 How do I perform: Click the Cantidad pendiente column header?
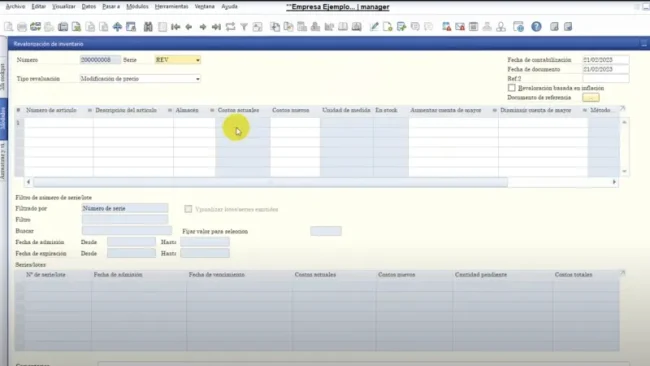coord(481,275)
